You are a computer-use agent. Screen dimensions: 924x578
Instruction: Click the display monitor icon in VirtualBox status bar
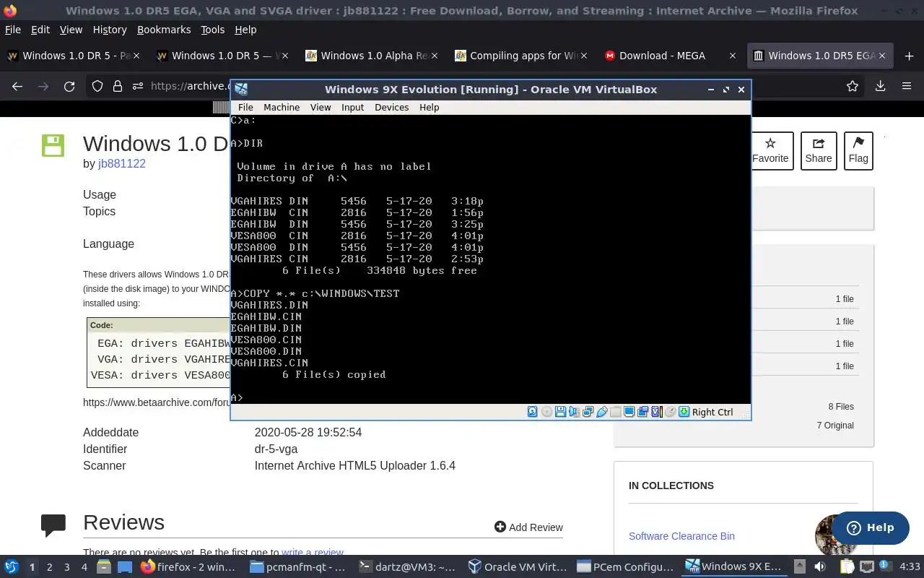629,412
